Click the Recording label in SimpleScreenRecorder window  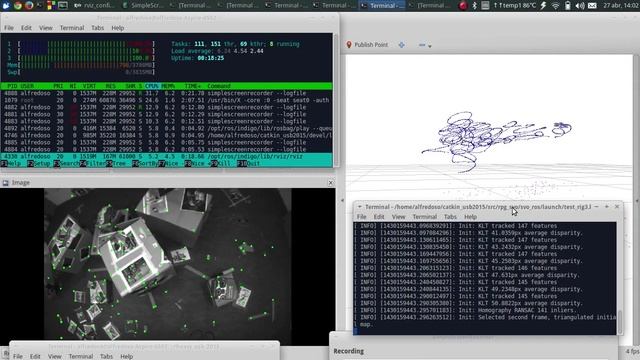tap(349, 351)
